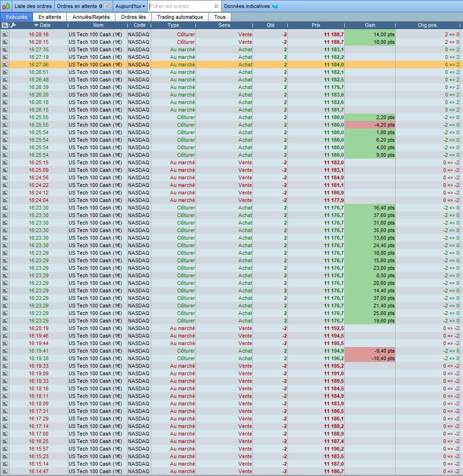Select the 11 195,5 price cell

point(316,343)
